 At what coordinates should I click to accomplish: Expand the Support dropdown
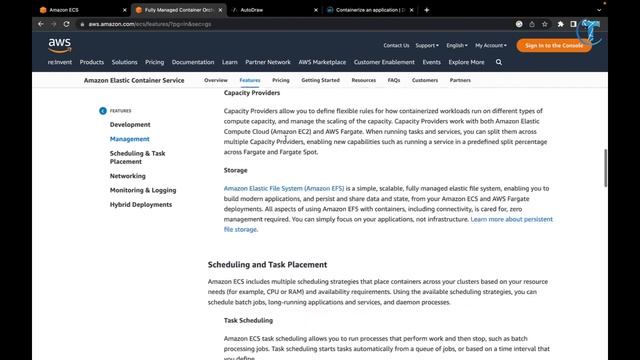coord(427,45)
